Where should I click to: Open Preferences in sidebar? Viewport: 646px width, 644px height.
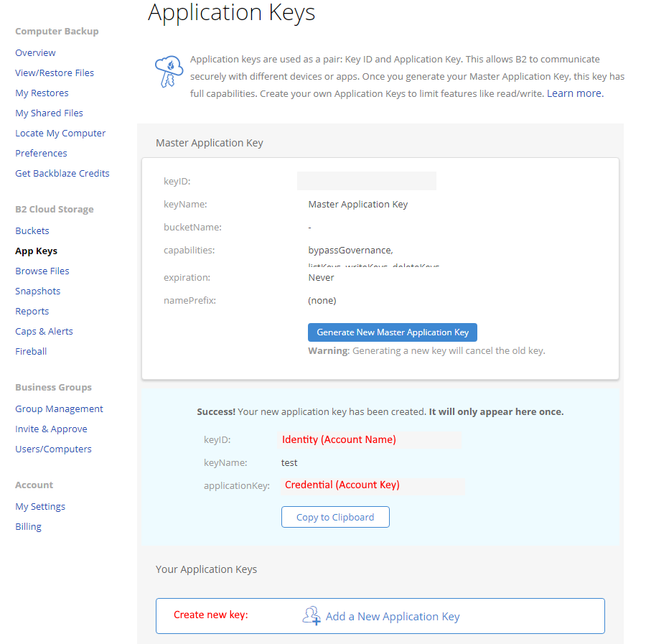[41, 153]
